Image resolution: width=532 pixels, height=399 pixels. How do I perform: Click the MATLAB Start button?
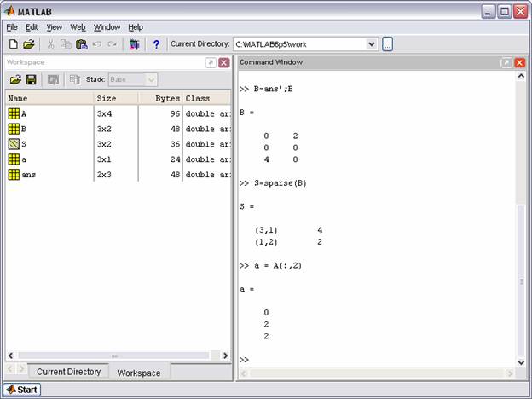[x=22, y=390]
